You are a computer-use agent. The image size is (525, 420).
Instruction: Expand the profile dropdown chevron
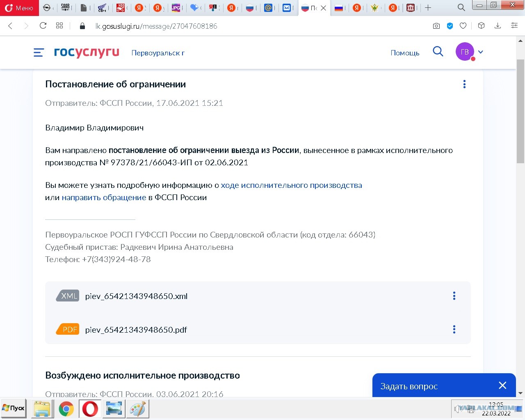pos(481,52)
